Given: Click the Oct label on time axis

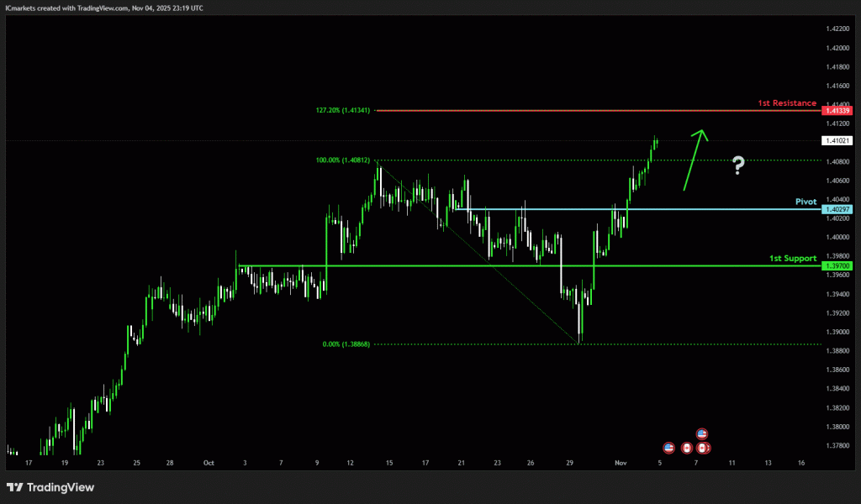Looking at the screenshot, I should [208, 463].
